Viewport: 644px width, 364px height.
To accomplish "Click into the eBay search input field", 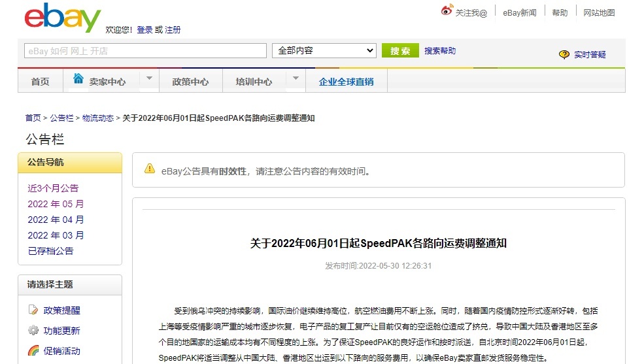I will click(x=145, y=51).
